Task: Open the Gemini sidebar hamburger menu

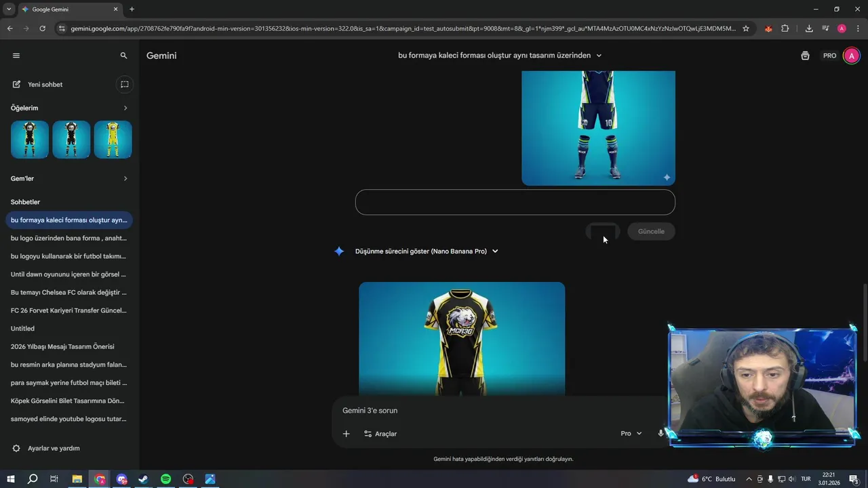Action: pyautogui.click(x=16, y=56)
